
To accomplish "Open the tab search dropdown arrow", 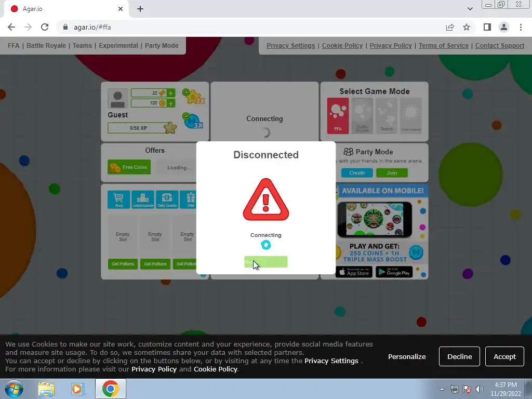I will click(470, 9).
